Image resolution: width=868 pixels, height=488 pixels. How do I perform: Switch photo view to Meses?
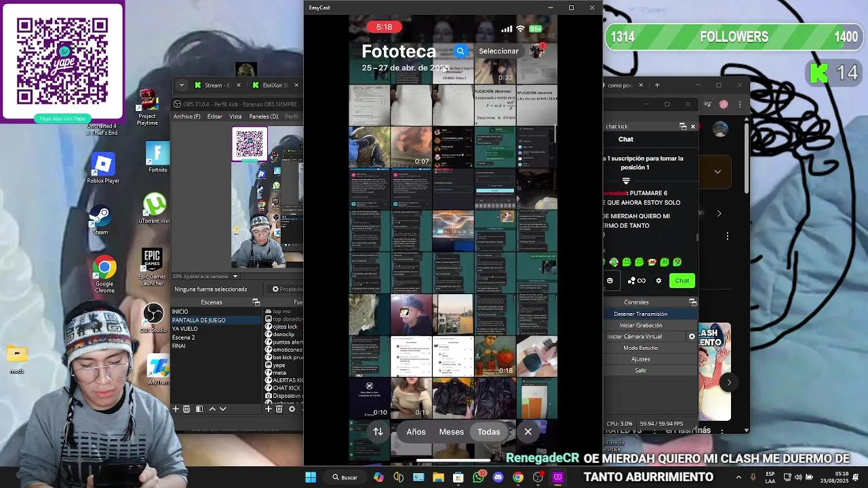(451, 432)
